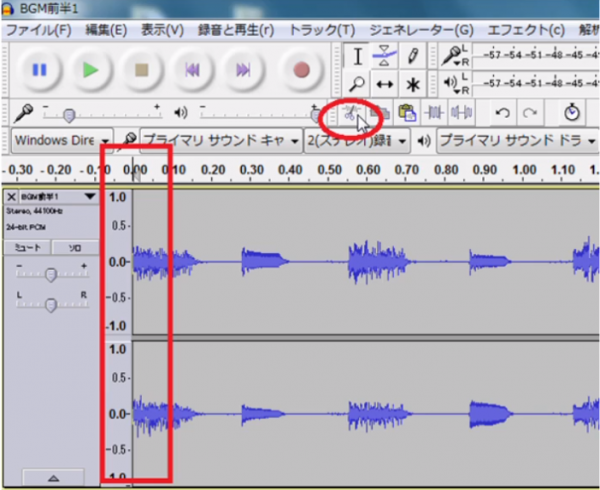
Task: Click the track gain slider
Action: [50, 276]
